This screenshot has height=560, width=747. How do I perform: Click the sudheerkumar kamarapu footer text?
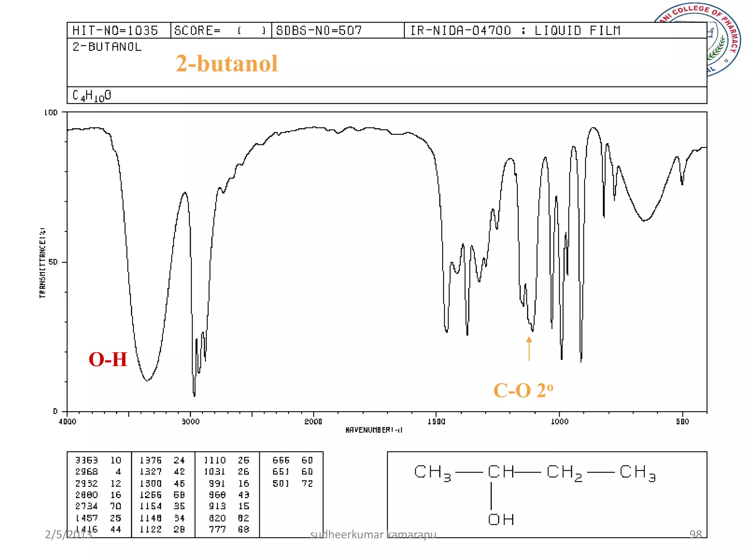click(373, 534)
